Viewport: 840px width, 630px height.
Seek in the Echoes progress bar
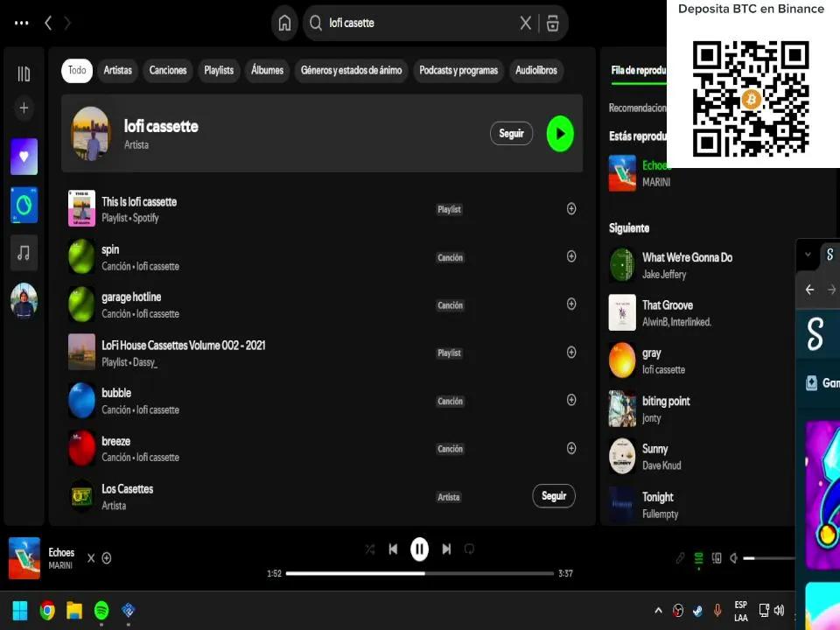pos(419,573)
